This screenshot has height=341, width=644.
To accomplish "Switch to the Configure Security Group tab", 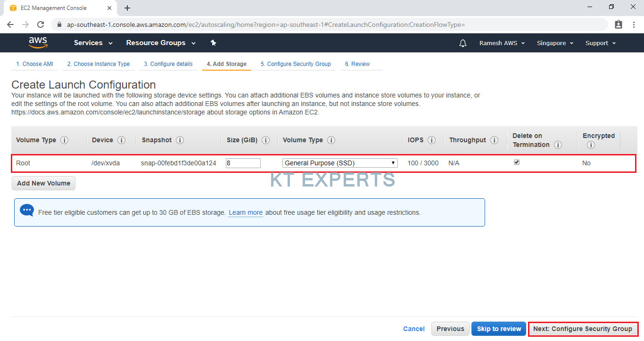I will tap(296, 64).
